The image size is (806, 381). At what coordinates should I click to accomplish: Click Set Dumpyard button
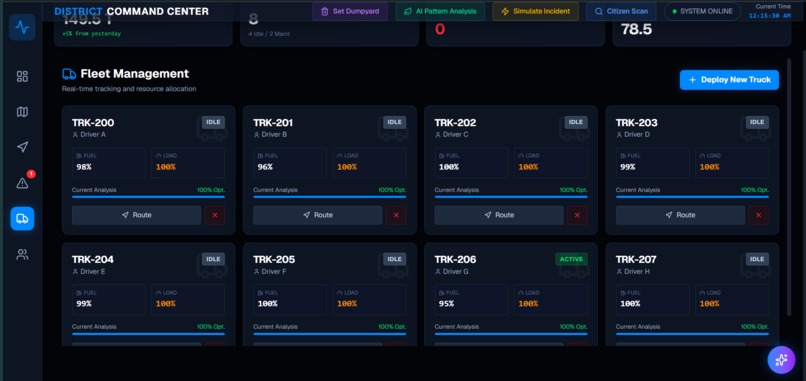point(350,11)
